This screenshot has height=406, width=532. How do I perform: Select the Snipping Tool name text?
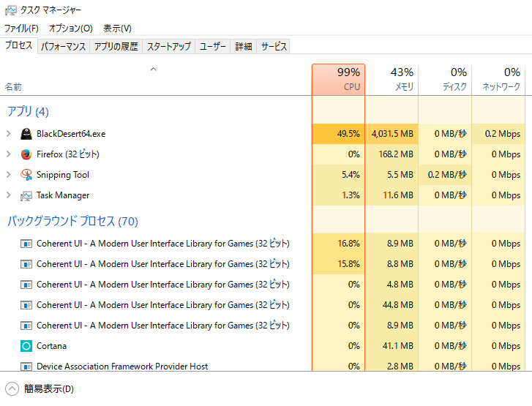pyautogui.click(x=63, y=175)
